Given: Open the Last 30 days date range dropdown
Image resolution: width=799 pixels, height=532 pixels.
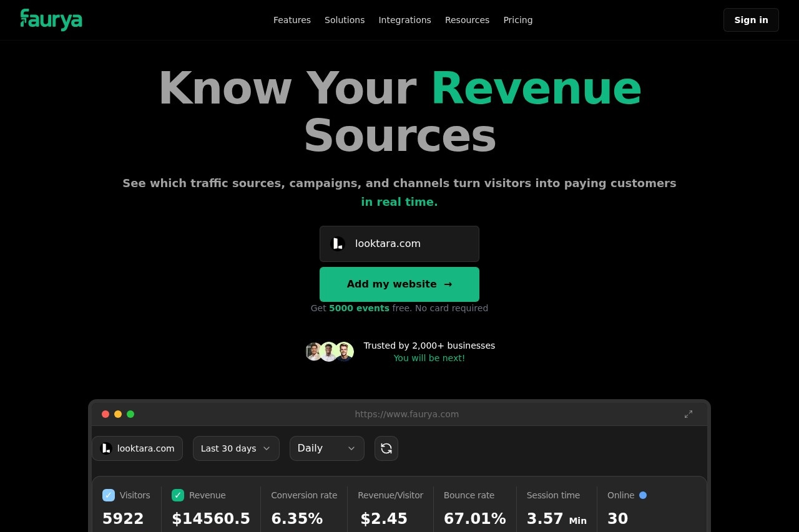Looking at the screenshot, I should pyautogui.click(x=236, y=448).
